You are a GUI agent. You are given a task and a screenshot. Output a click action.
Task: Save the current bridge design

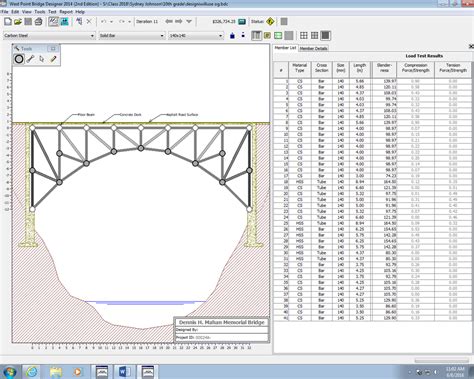tap(28, 22)
